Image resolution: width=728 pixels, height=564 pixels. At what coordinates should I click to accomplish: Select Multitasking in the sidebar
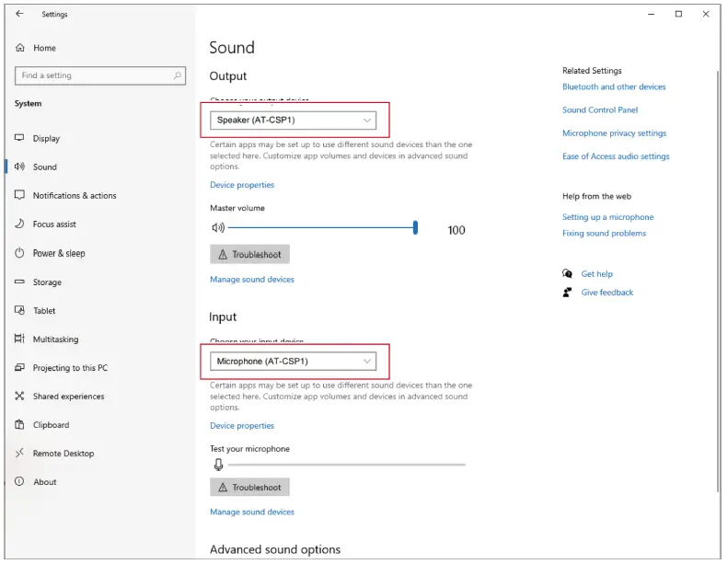point(55,340)
